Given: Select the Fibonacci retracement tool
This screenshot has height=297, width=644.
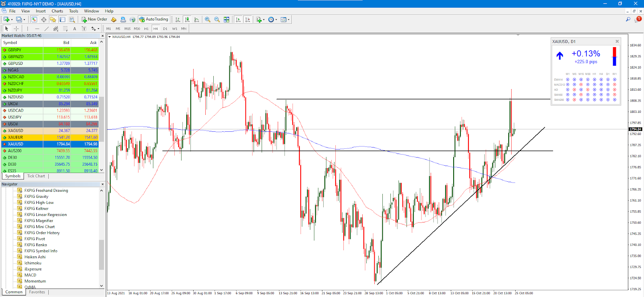Looking at the screenshot, I should coord(65,29).
